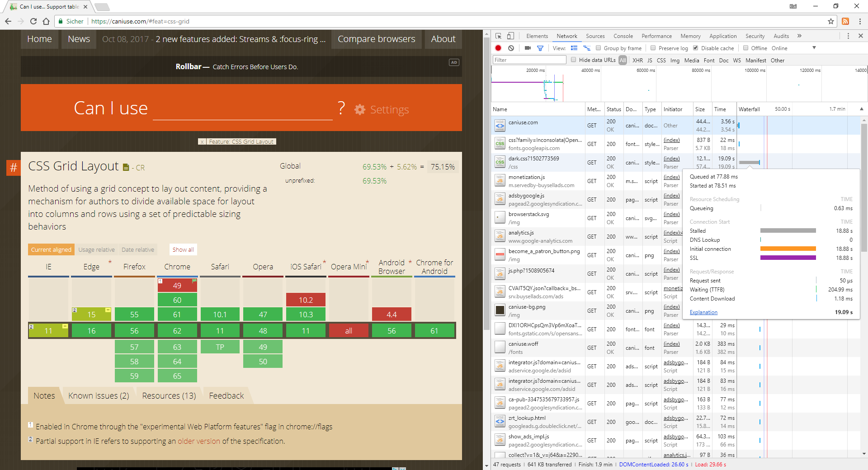Go to Compare browsers page
Screen dimensions: 868x470
click(x=376, y=39)
